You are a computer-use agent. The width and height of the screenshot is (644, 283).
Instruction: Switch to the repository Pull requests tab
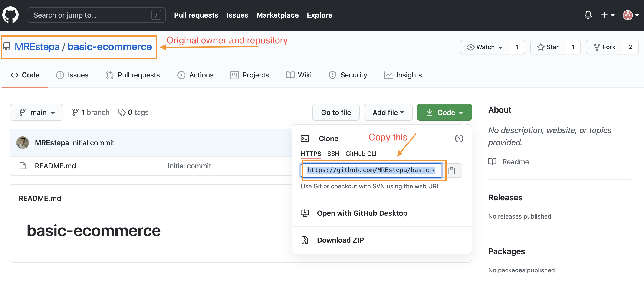pyautogui.click(x=132, y=75)
